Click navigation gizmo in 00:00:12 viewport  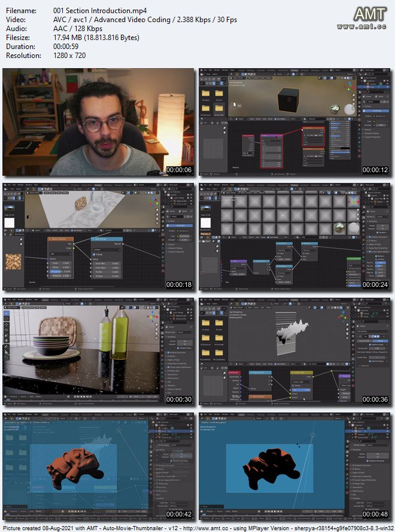(x=350, y=87)
